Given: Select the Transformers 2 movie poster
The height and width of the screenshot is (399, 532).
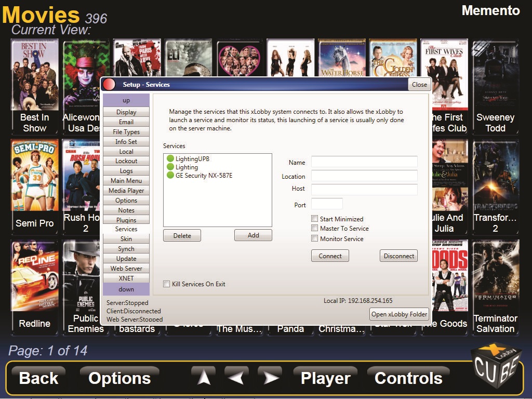Looking at the screenshot, I should [495, 175].
